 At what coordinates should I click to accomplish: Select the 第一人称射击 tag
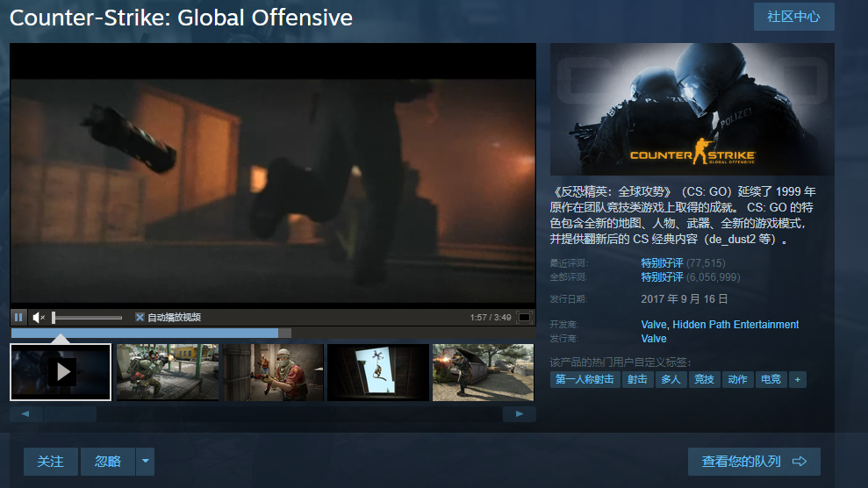coord(585,379)
